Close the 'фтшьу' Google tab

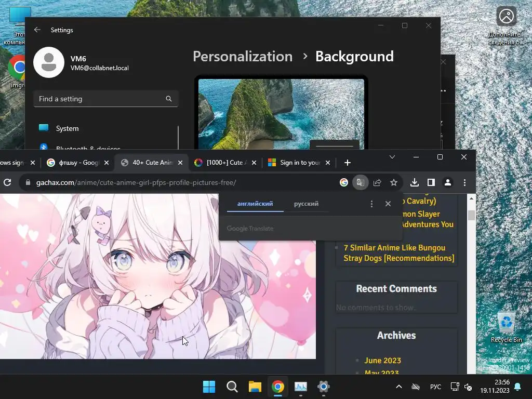pos(107,163)
